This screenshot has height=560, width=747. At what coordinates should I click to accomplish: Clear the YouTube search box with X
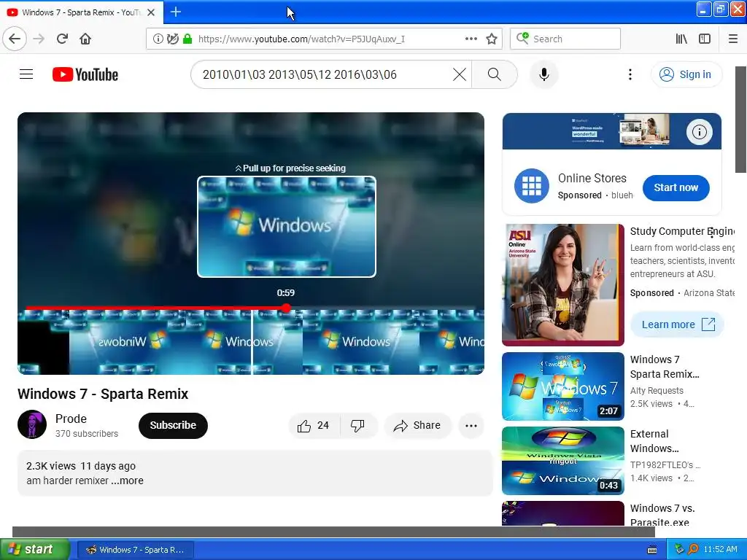(x=460, y=74)
